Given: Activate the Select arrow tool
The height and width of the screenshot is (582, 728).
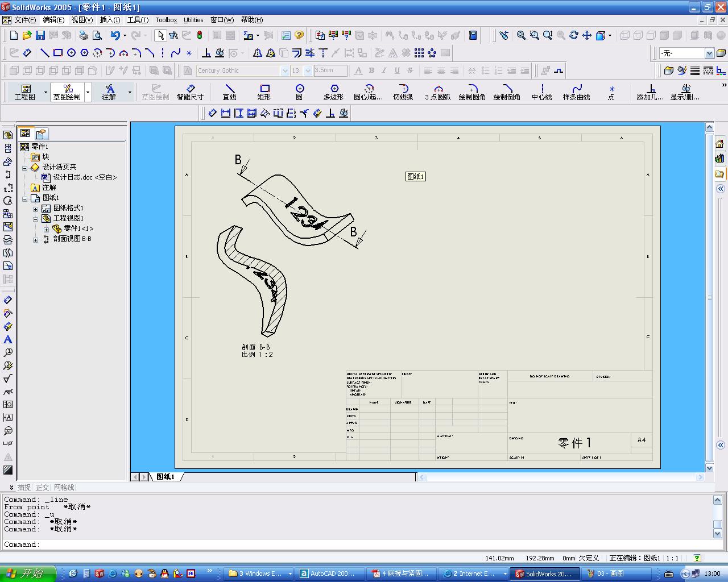Looking at the screenshot, I should point(160,35).
